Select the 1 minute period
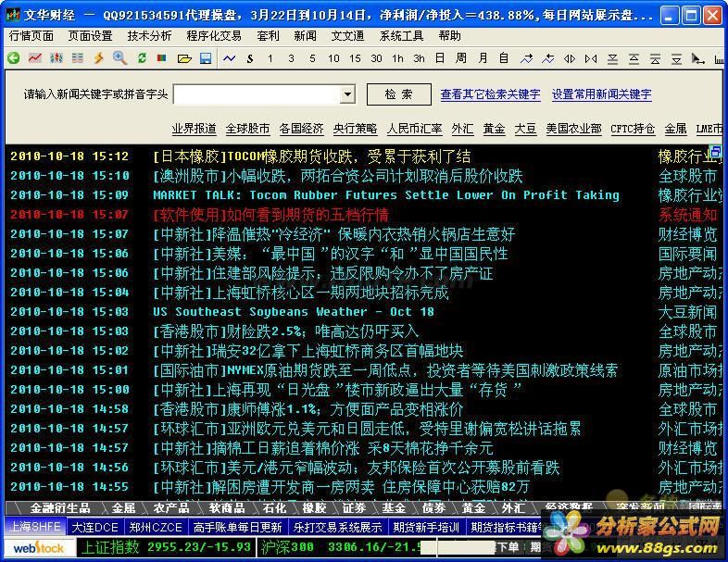 click(270, 58)
